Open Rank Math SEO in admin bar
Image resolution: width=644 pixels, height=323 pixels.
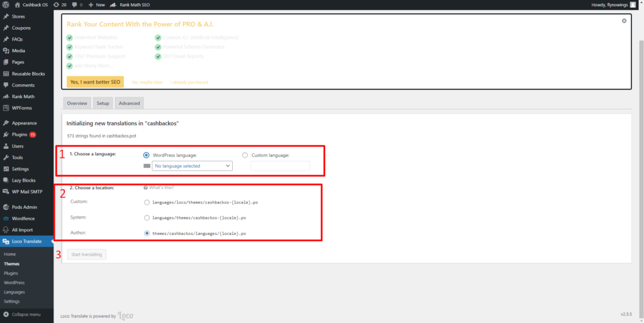[x=130, y=5]
